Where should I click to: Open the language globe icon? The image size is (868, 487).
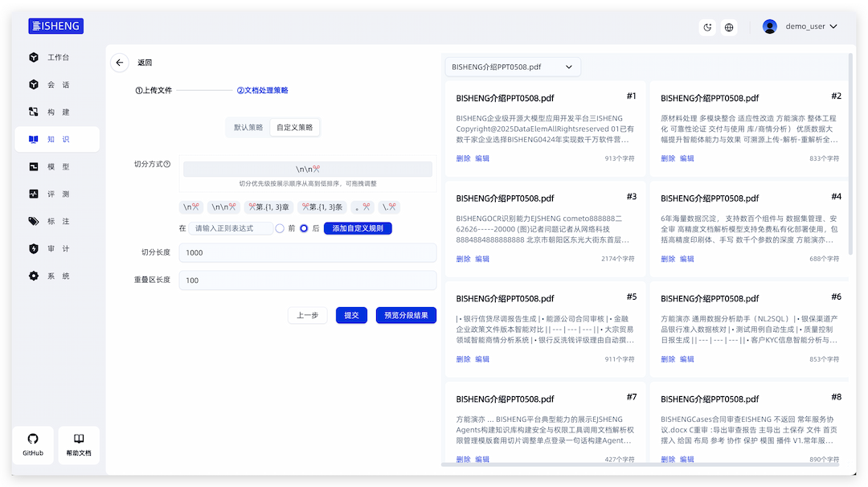pyautogui.click(x=729, y=27)
